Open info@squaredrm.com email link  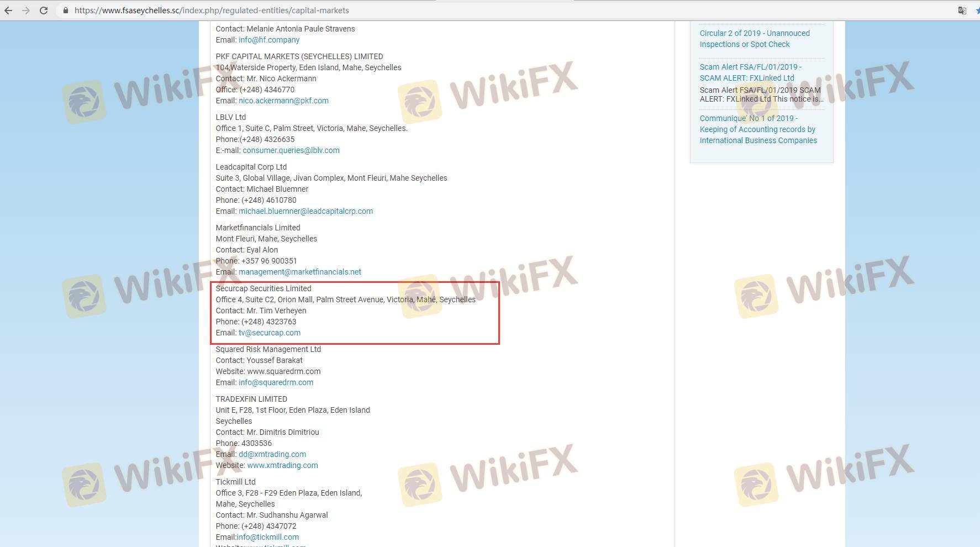pyautogui.click(x=276, y=382)
